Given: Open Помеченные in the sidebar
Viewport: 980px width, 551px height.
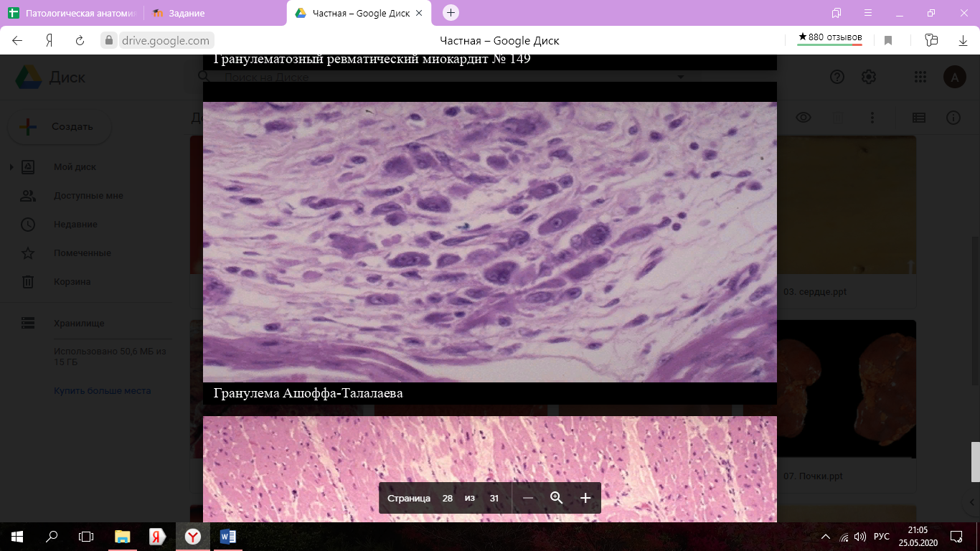Looking at the screenshot, I should 82,253.
